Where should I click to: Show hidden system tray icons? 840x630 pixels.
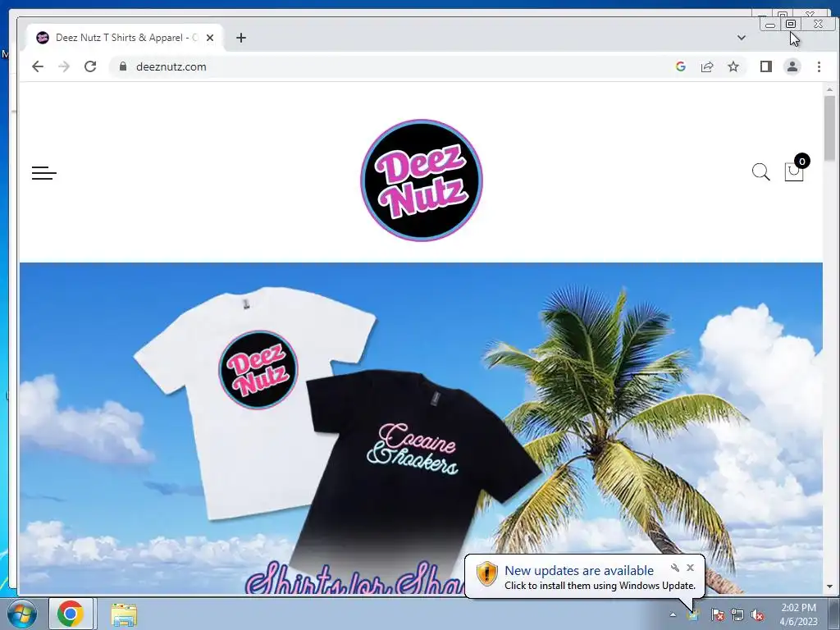(x=673, y=614)
